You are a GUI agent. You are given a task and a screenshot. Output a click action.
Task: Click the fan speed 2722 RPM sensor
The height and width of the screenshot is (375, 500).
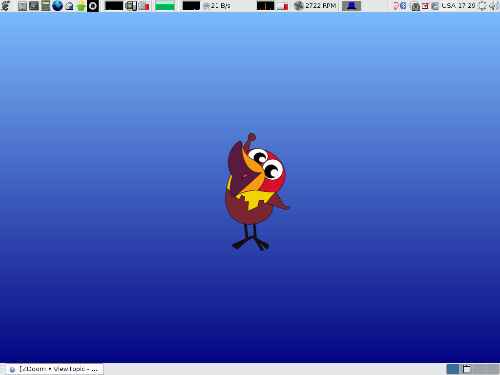click(x=315, y=6)
